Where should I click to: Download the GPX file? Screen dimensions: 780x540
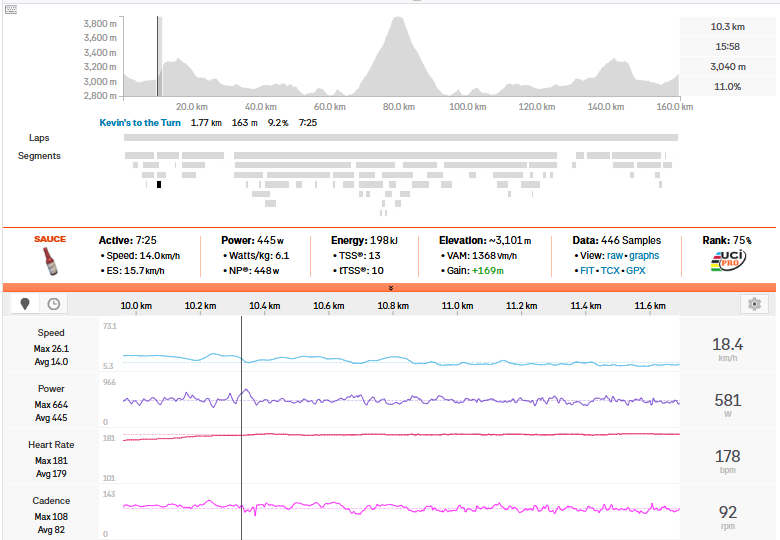636,270
